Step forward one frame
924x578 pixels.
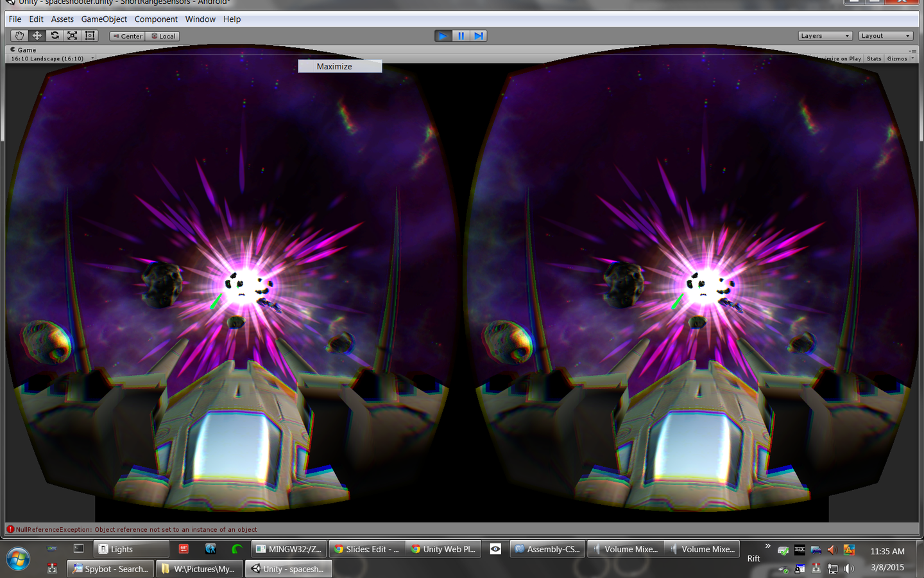point(479,36)
